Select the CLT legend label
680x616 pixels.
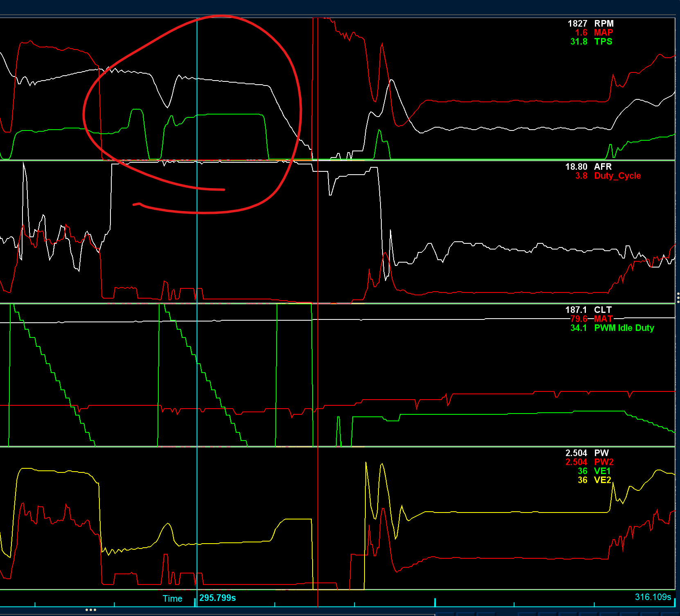click(x=603, y=310)
